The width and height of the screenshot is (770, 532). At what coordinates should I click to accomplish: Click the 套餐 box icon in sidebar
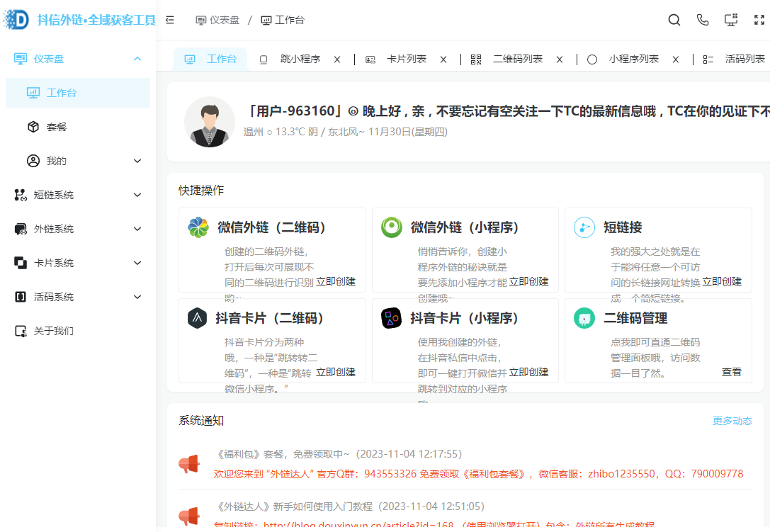point(33,127)
